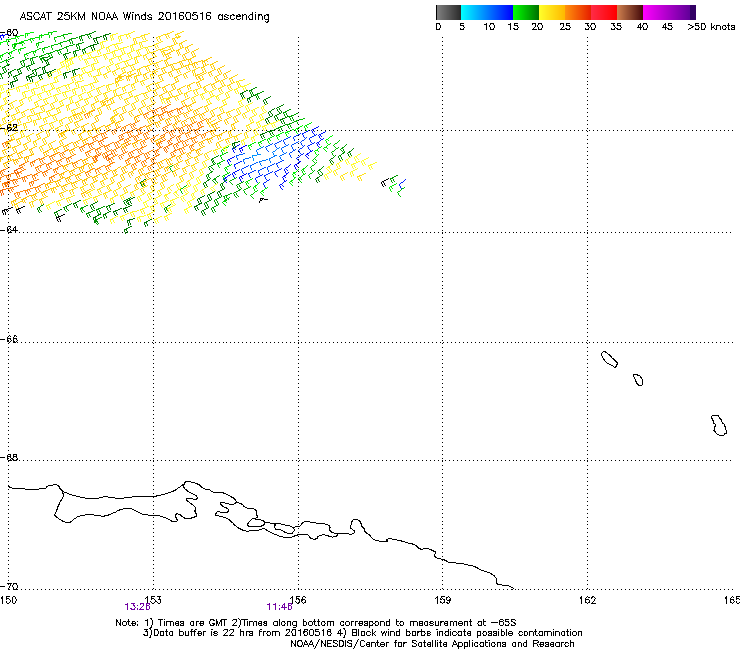Viewport: 740px width, 650px height.
Task: Click the -66 latitude axis label
Action: pyautogui.click(x=9, y=339)
